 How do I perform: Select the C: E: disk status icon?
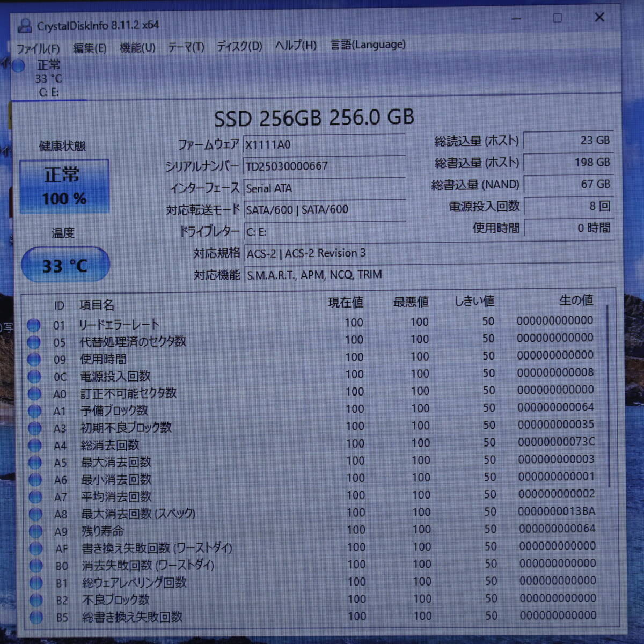(x=18, y=66)
